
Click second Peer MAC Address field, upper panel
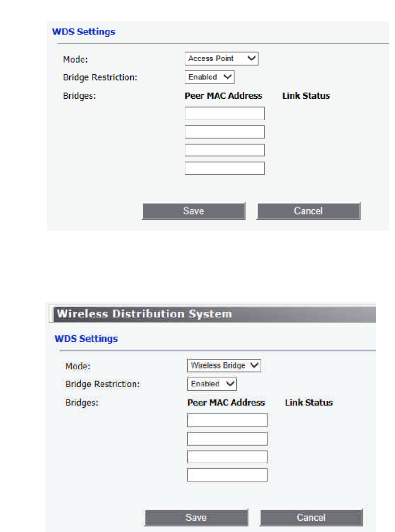[x=225, y=132]
